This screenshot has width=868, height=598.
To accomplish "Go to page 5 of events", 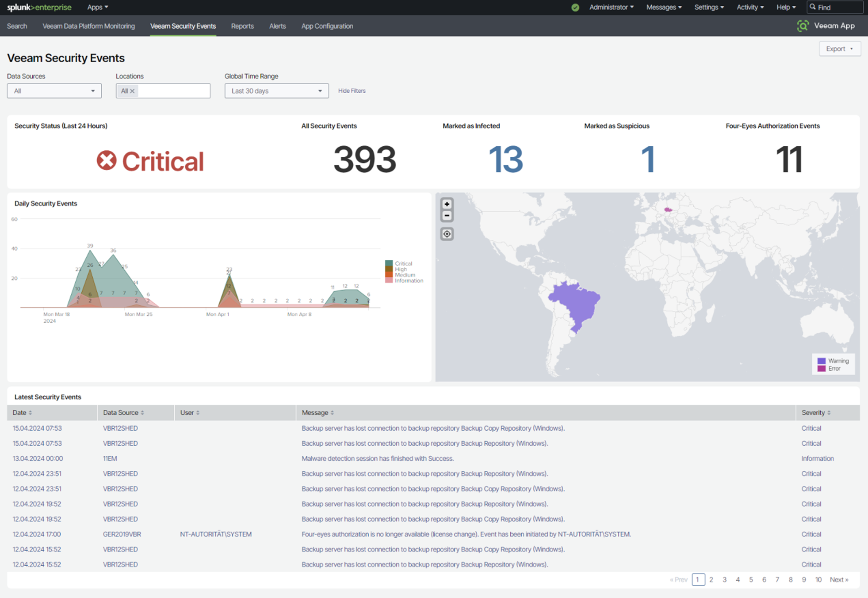I will pos(751,579).
